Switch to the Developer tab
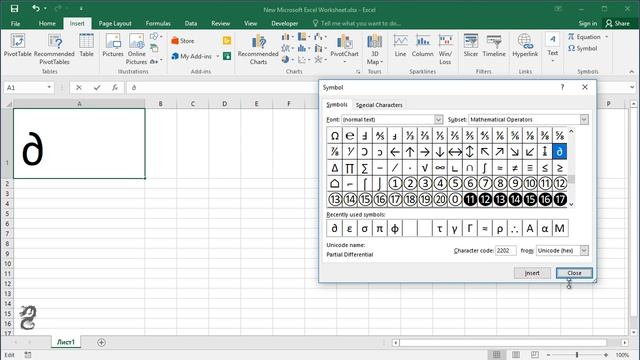 click(x=284, y=23)
